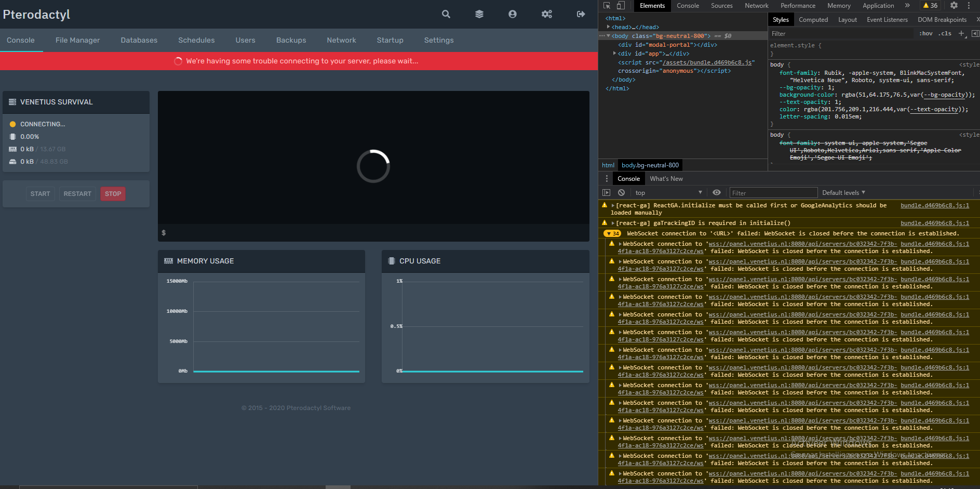Viewport: 980px width, 489px height.
Task: Click the search magnifier icon in Pterodactyl header
Action: click(x=446, y=14)
